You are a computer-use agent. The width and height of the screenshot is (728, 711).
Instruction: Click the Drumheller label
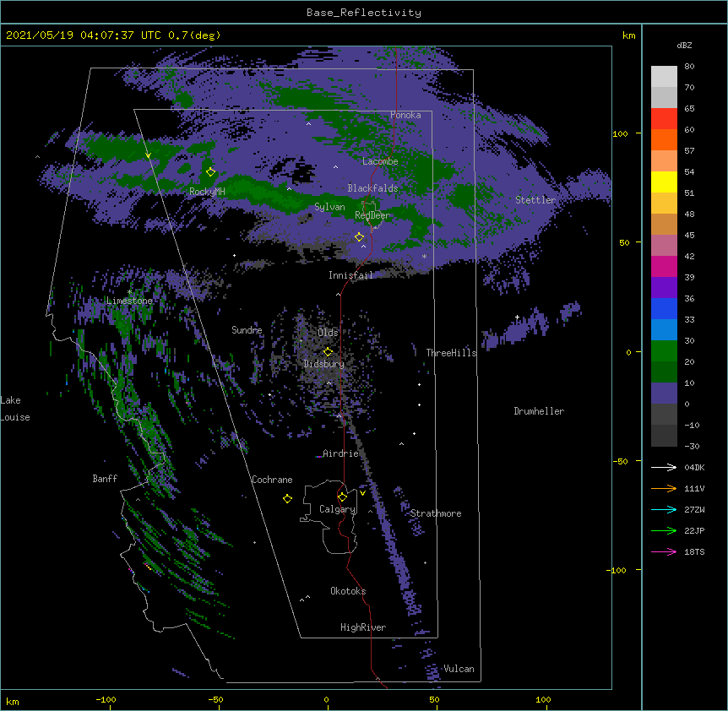(539, 411)
